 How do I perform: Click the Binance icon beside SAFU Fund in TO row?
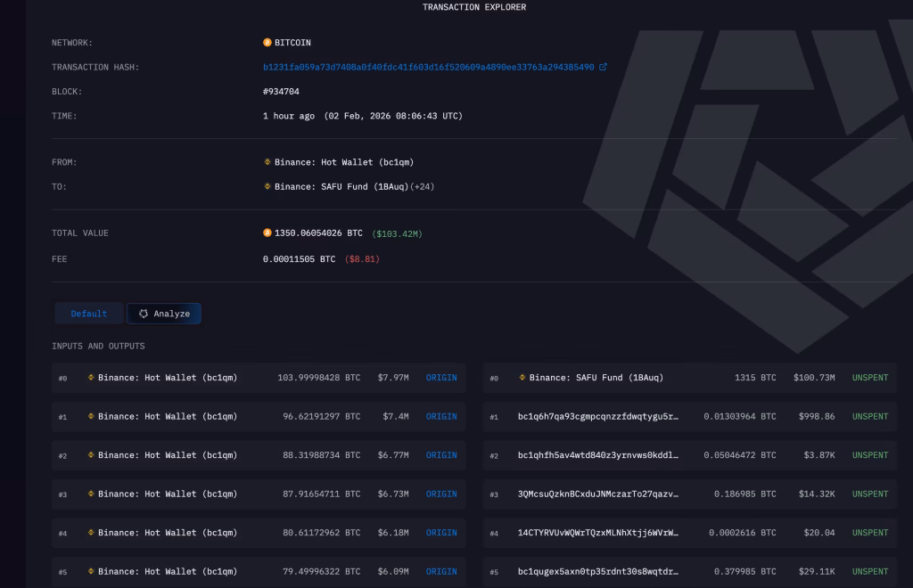[266, 186]
